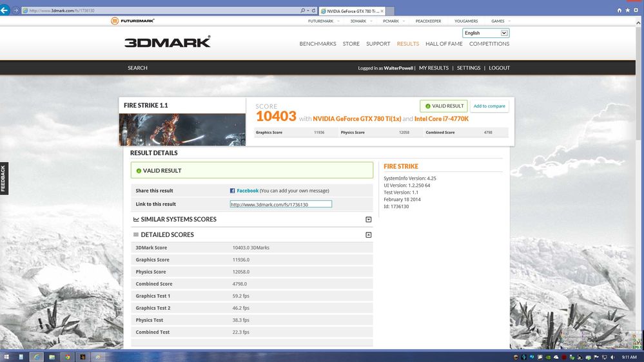The width and height of the screenshot is (644, 362).
Task: Refresh the page with the reload icon
Action: pos(313,10)
